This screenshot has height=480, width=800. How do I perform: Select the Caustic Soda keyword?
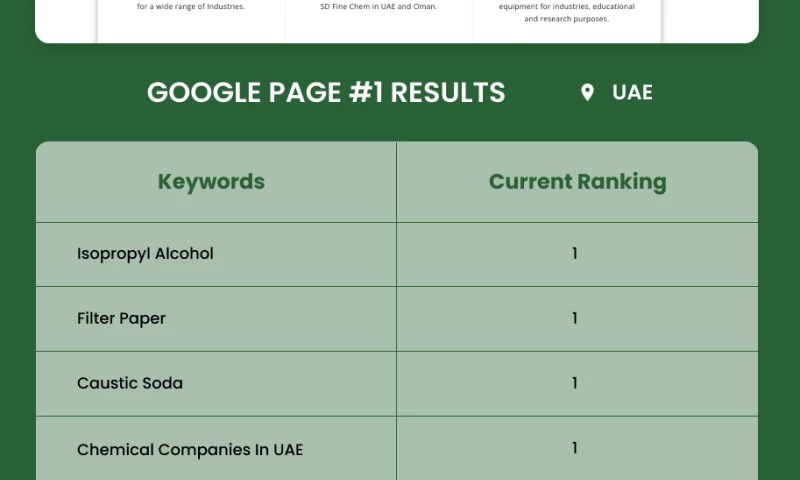(x=130, y=383)
